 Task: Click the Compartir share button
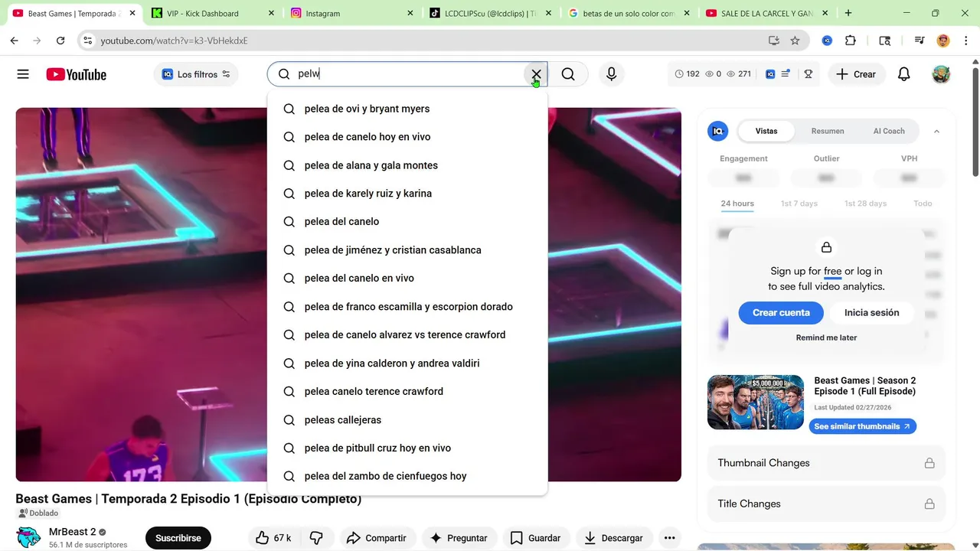pyautogui.click(x=376, y=538)
